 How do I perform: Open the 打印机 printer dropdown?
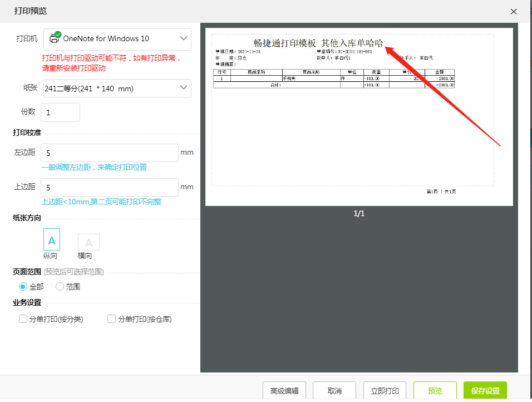[117, 40]
